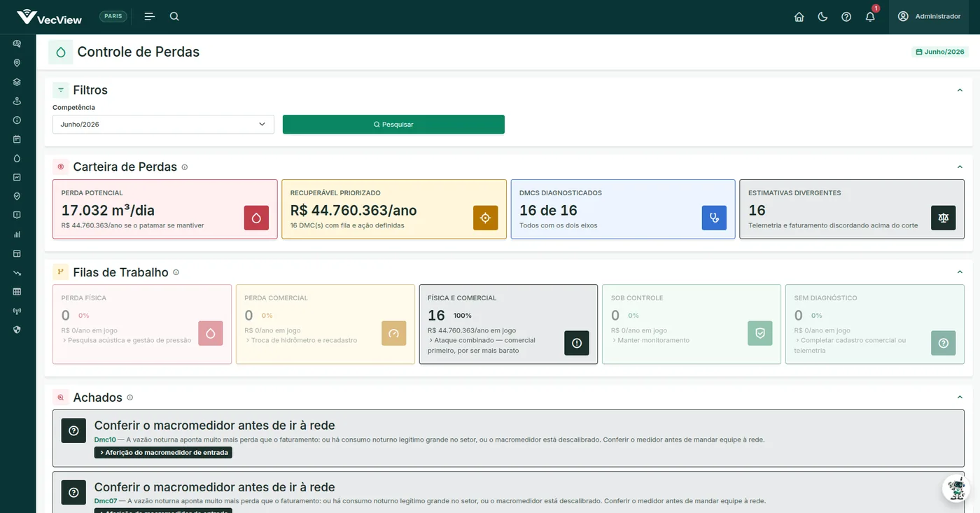Click the Junho/2026 date badge
Image resolution: width=980 pixels, height=513 pixels.
coord(940,52)
